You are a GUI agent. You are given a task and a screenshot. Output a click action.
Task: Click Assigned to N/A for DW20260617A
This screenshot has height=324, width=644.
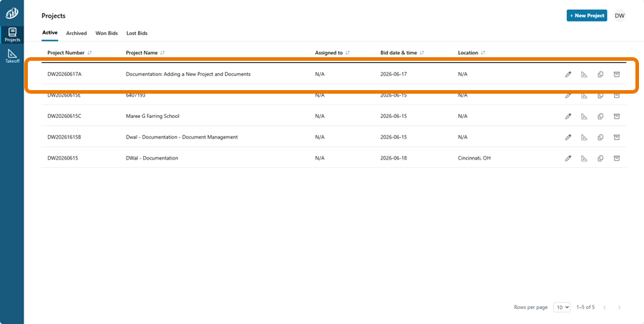[319, 74]
